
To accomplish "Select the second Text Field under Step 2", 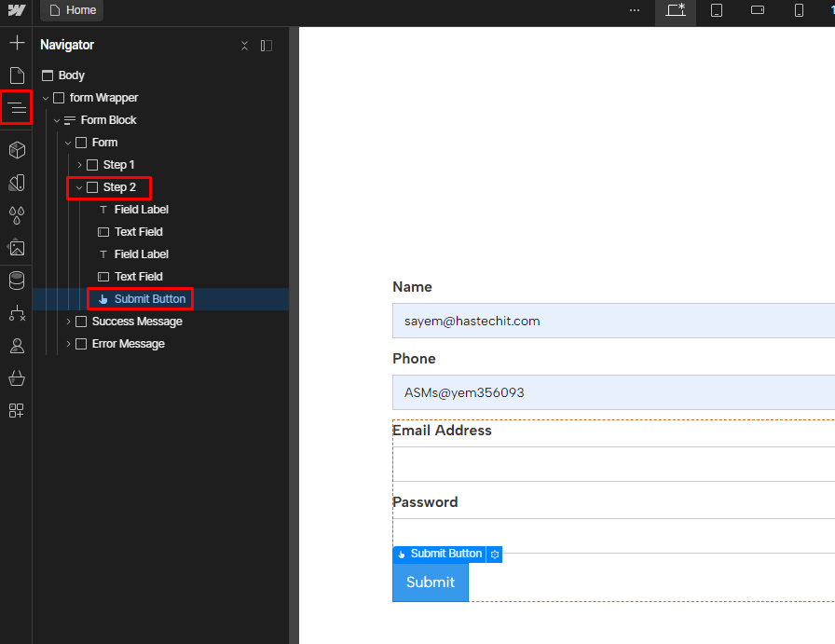I will (139, 277).
